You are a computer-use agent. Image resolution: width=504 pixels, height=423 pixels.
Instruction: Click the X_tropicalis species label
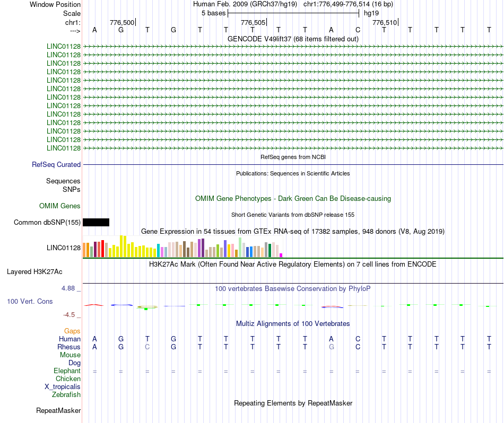coord(63,387)
